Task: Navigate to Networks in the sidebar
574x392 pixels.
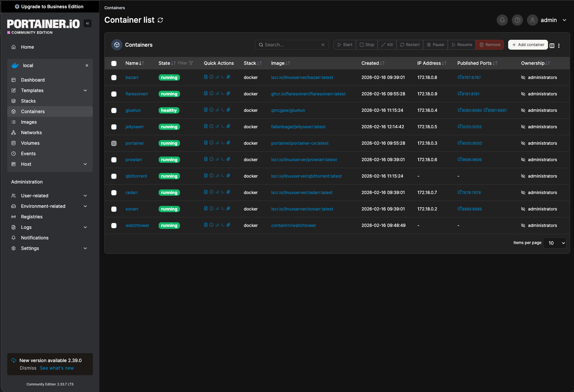Action: click(x=31, y=133)
